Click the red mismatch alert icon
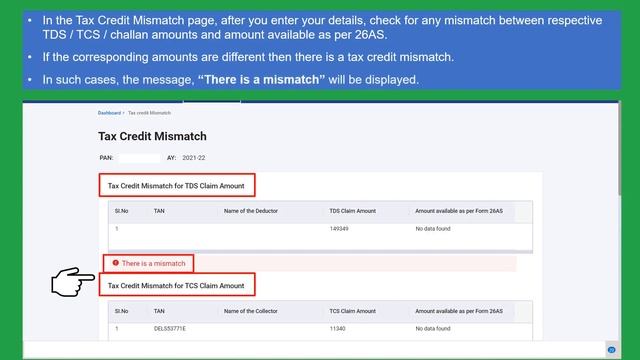 pos(116,263)
